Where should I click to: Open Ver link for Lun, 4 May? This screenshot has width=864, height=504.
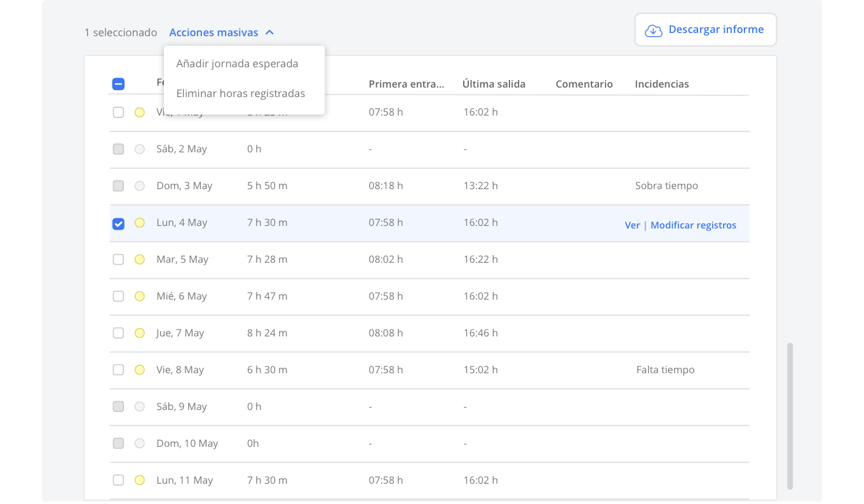click(632, 225)
